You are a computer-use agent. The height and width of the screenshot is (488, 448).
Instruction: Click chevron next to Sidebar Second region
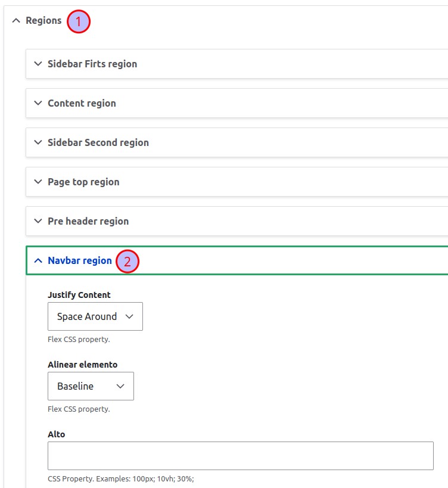click(38, 142)
